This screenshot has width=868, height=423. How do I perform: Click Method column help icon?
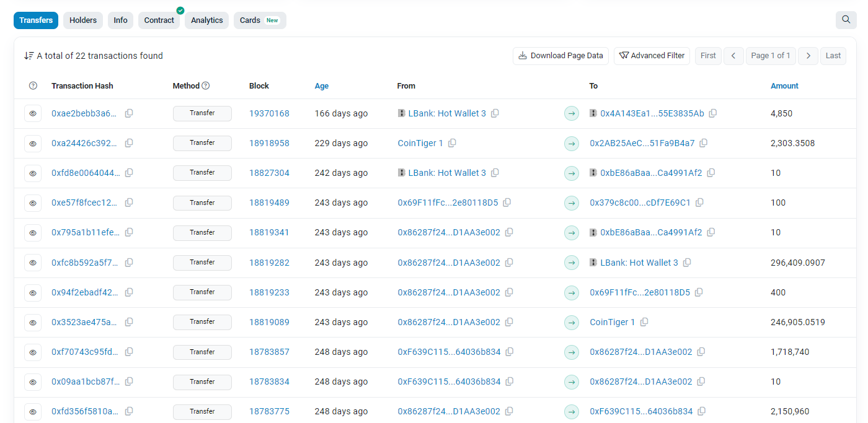pyautogui.click(x=206, y=86)
